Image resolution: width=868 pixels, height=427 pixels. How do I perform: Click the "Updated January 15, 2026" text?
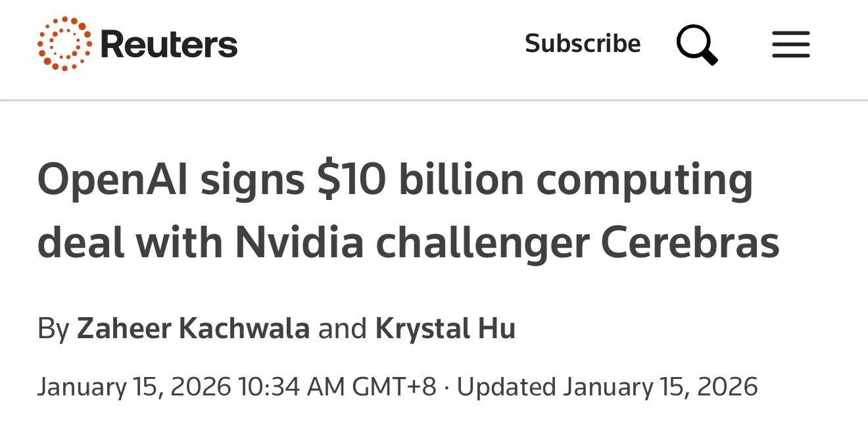[607, 386]
